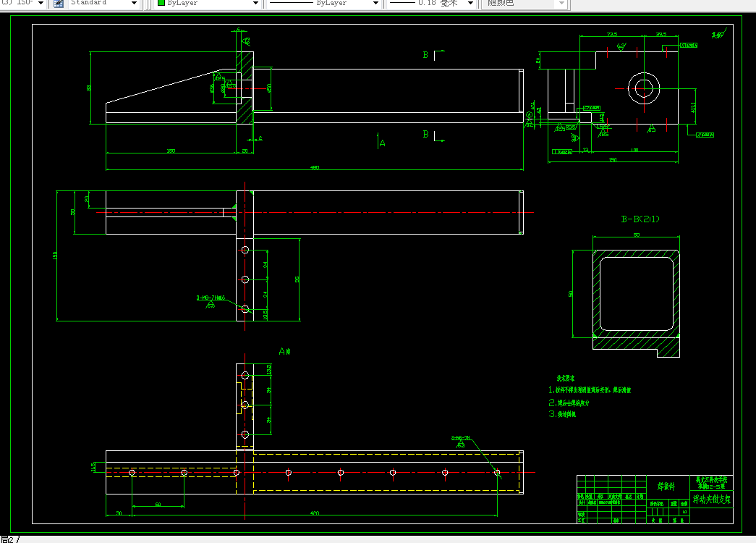Select the 73.5 dimension text

[x=612, y=34]
